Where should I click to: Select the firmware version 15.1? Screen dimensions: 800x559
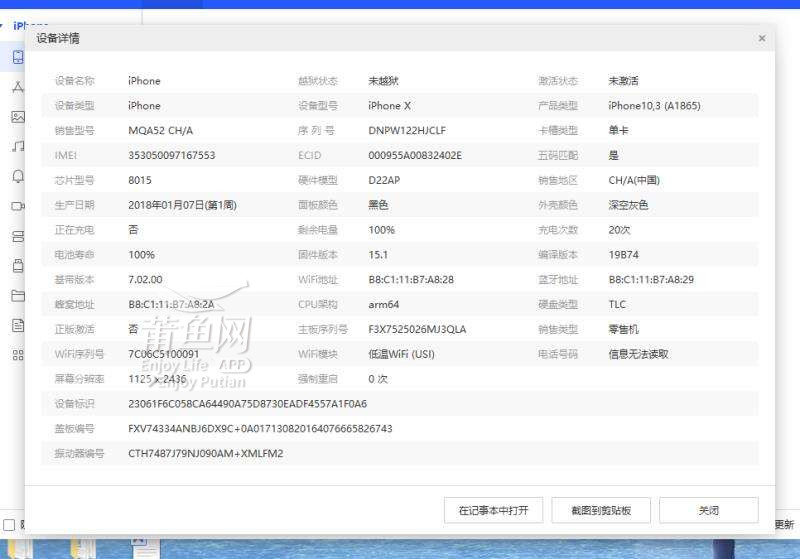378,255
